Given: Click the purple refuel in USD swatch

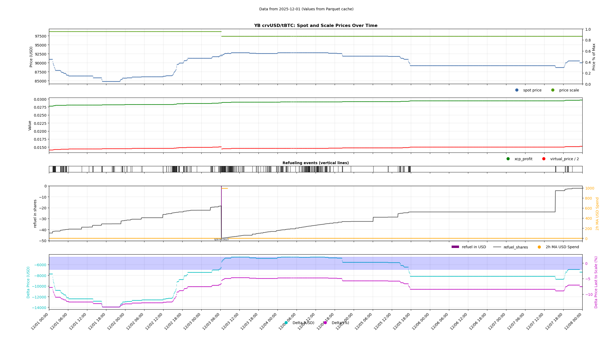Looking at the screenshot, I should point(455,247).
